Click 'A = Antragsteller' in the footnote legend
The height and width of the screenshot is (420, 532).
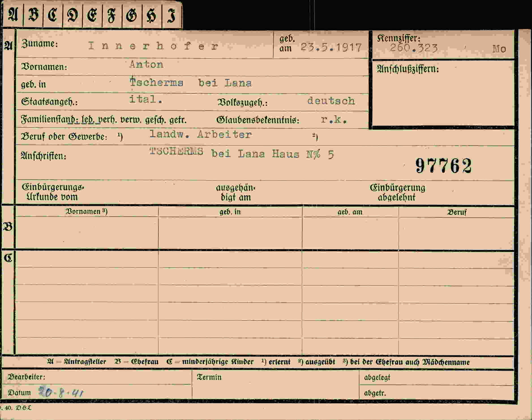[77, 362]
